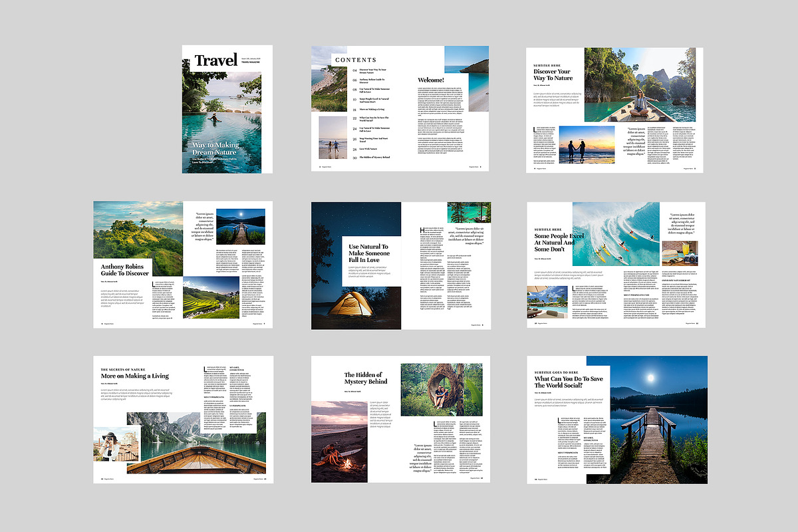Click the "More on Making a Living" headline
The width and height of the screenshot is (798, 532).
pyautogui.click(x=135, y=376)
